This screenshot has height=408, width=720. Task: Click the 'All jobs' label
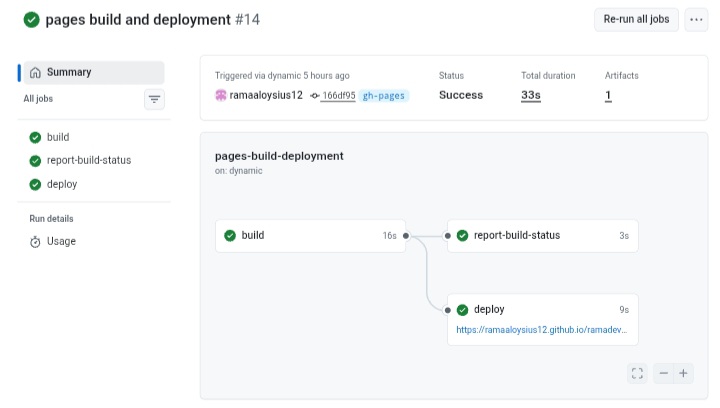tap(38, 99)
